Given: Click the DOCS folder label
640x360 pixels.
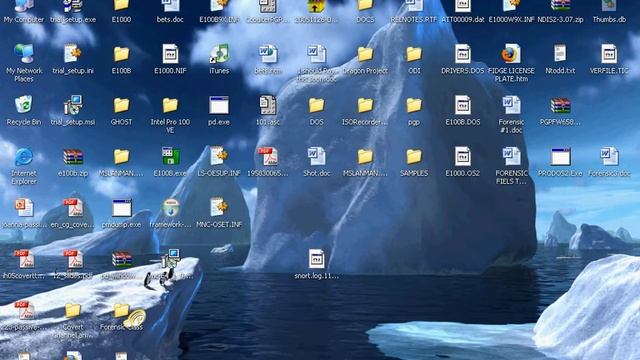Looking at the screenshot, I should pyautogui.click(x=365, y=19).
